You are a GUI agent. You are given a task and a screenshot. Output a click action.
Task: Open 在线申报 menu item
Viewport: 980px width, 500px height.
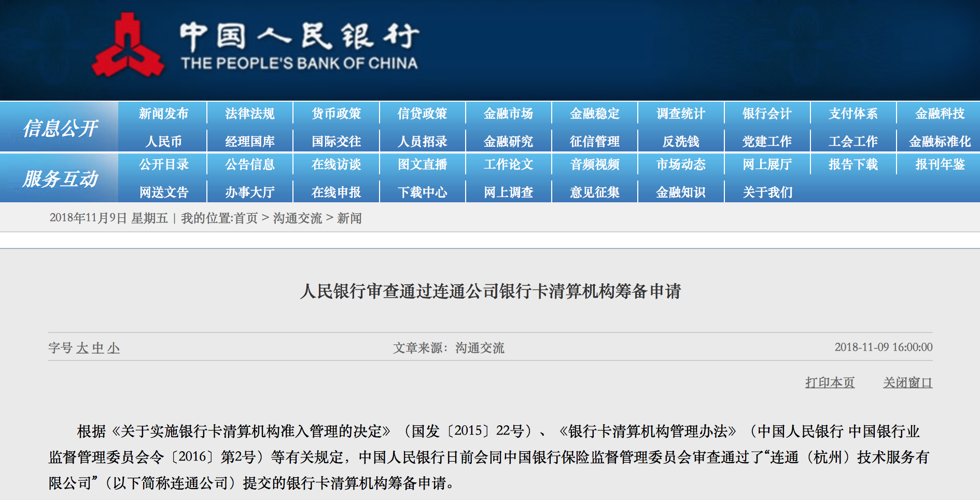(x=336, y=192)
